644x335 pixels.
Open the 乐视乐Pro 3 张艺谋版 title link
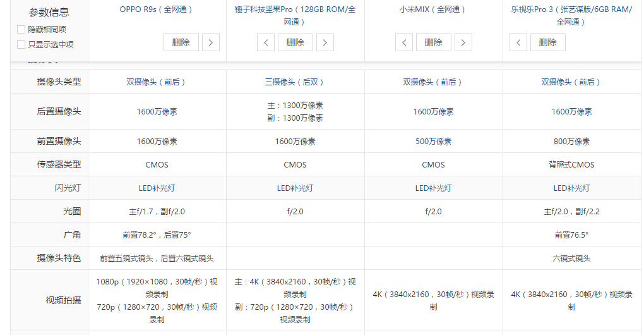[x=571, y=16]
